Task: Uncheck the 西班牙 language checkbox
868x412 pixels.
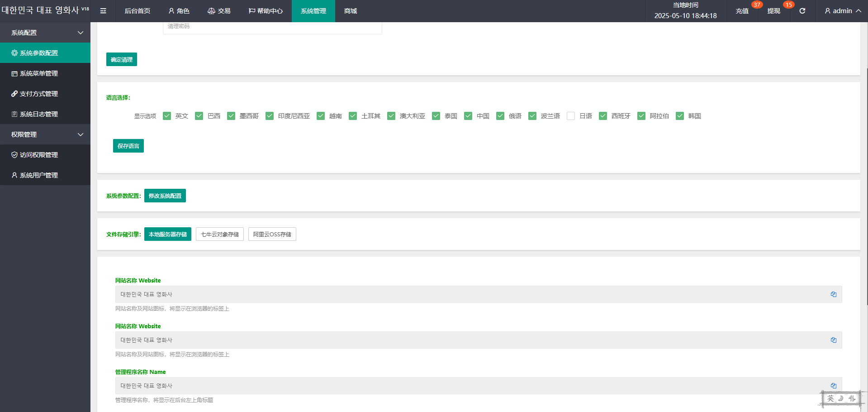Action: click(603, 116)
